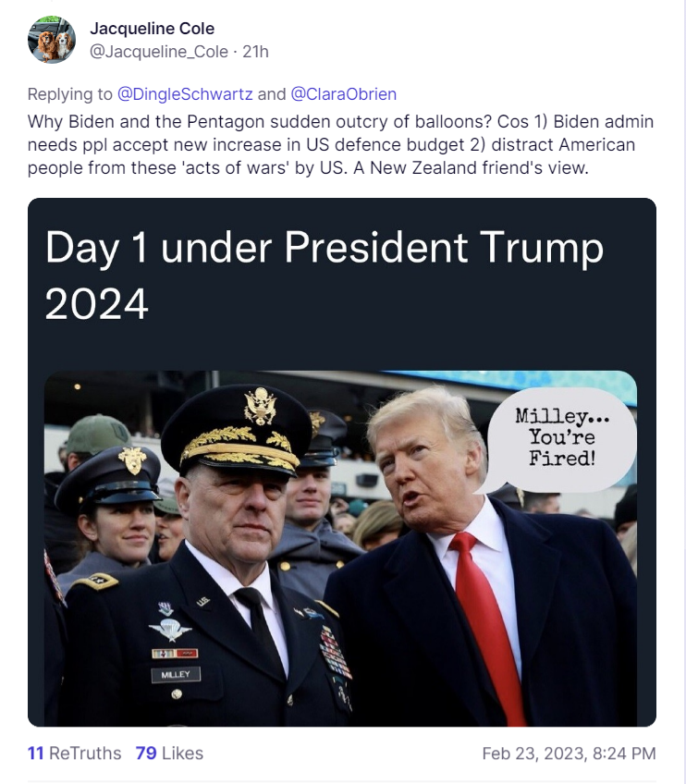Open the Feb 23, 2023, 8:24 PM timestamp
This screenshot has height=784, width=686.
569,753
